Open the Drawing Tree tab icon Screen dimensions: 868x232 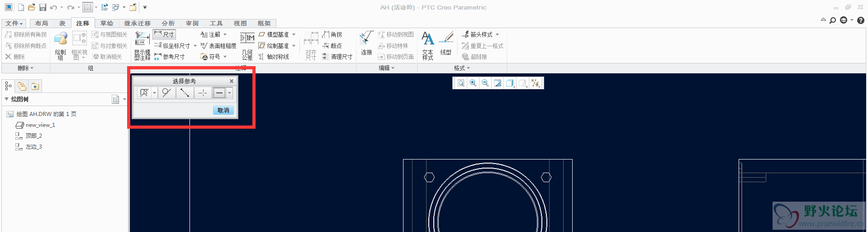point(8,86)
